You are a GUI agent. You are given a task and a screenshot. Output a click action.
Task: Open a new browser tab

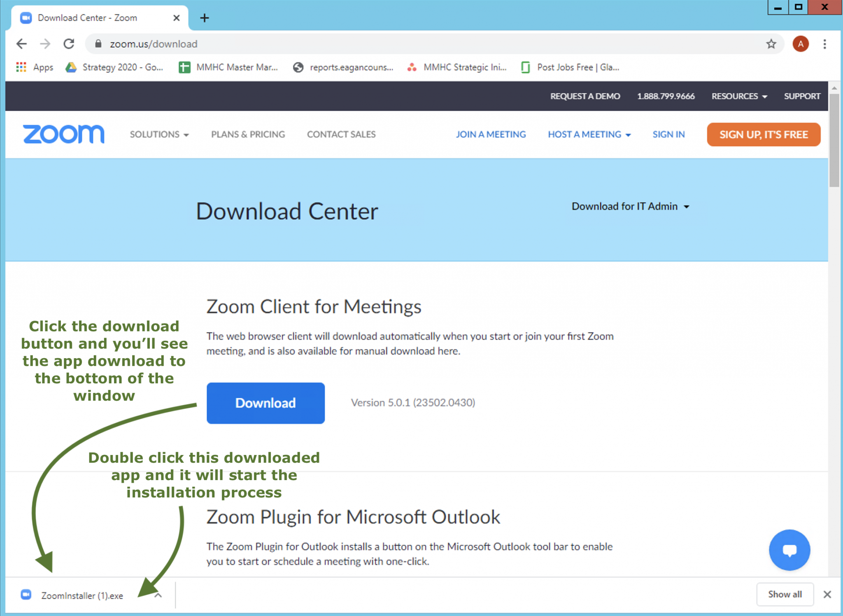[x=205, y=18]
